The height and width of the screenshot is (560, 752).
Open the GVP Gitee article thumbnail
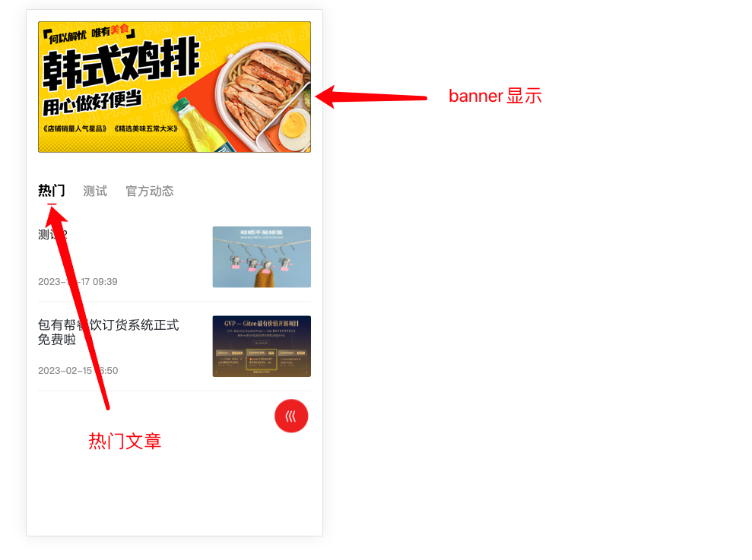point(262,346)
